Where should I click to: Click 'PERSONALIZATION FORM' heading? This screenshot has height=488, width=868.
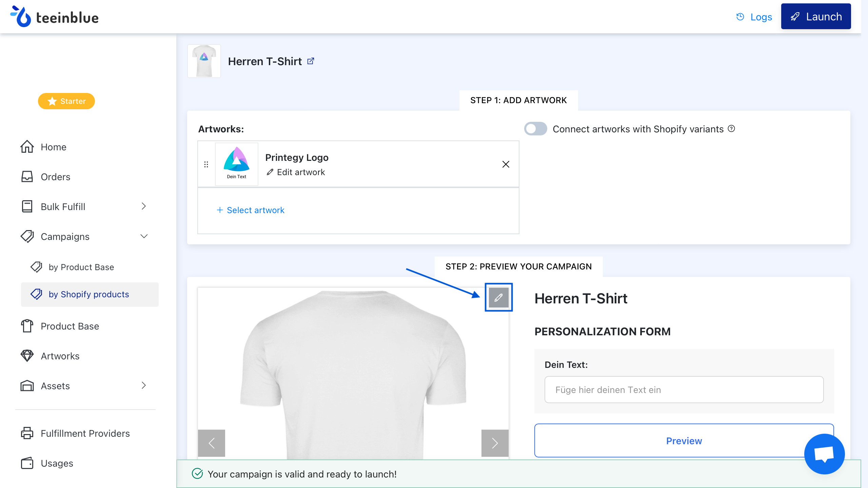coord(603,332)
